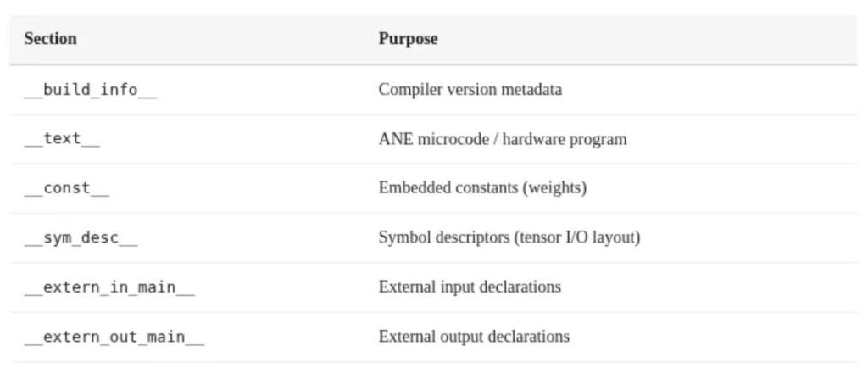Select the __build_info__ section name
The height and width of the screenshot is (368, 868).
[90, 90]
